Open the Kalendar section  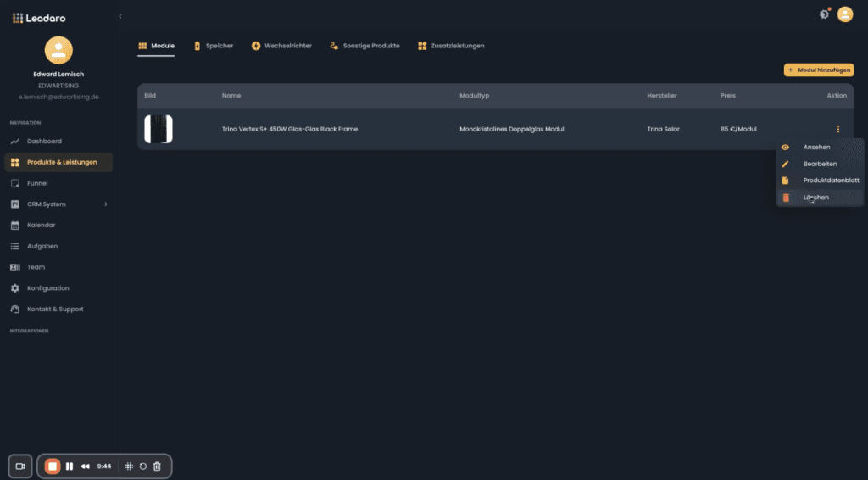click(x=58, y=226)
